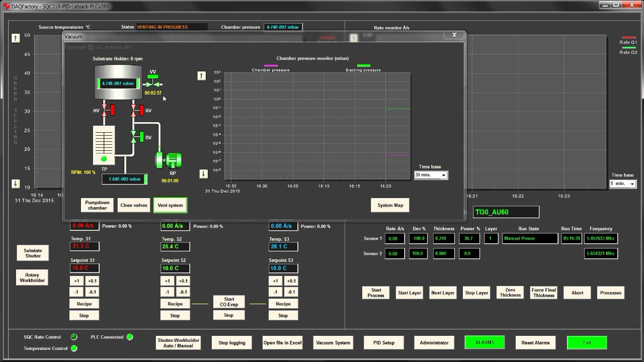Click the green BV backing valve
The height and width of the screenshot is (362, 644).
click(x=134, y=137)
